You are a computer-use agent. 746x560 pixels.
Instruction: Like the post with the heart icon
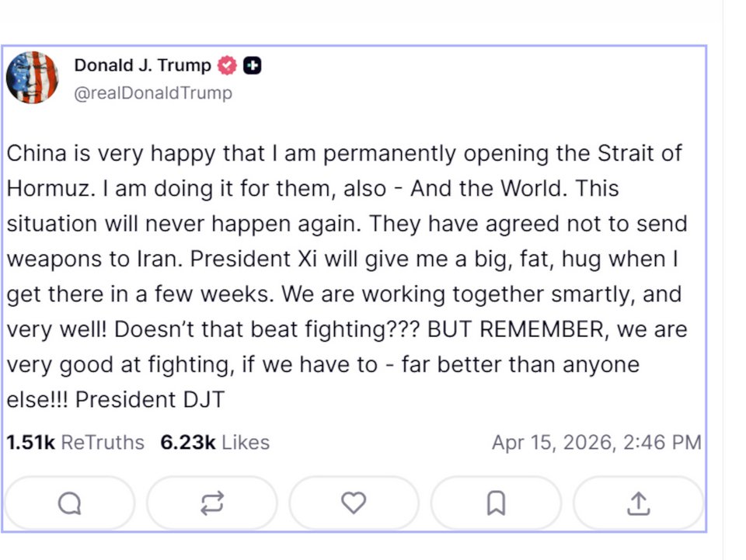tap(354, 503)
